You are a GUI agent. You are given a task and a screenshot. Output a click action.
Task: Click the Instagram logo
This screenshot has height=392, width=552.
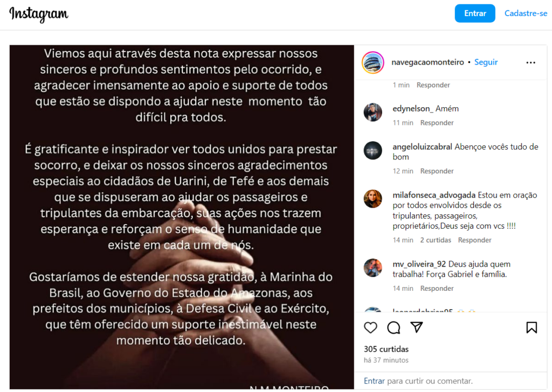click(x=39, y=14)
